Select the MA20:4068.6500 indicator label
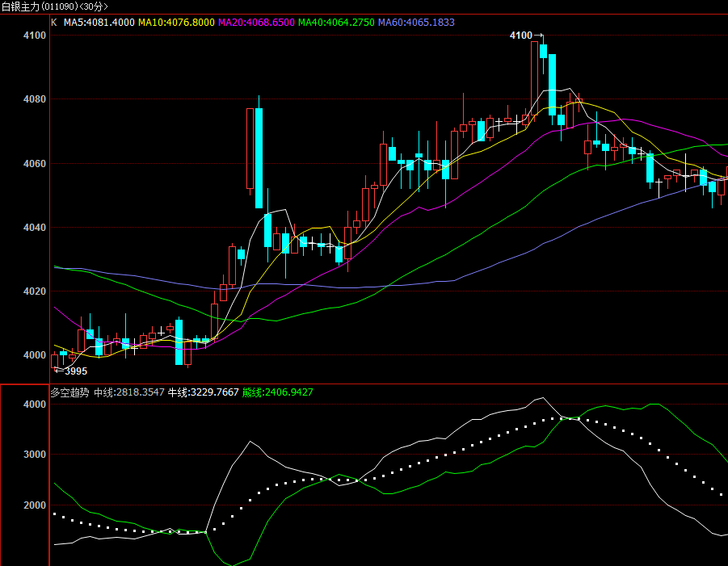Viewport: 728px width, 566px height. pos(256,23)
